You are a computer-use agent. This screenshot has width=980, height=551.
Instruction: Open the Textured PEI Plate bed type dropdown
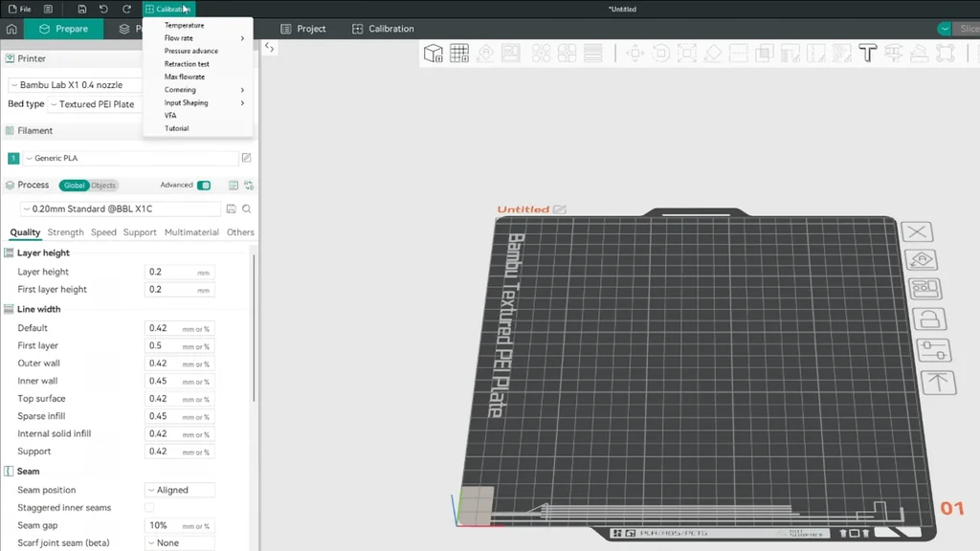tap(96, 104)
